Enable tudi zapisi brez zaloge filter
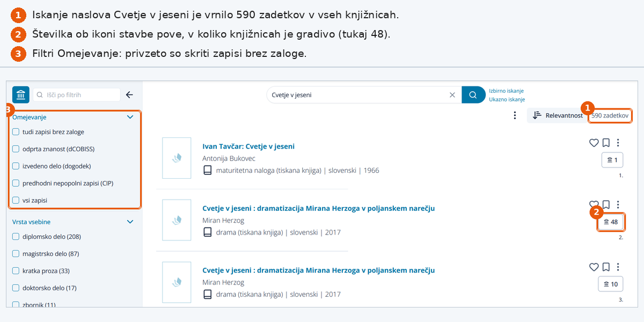The width and height of the screenshot is (644, 322). [x=16, y=131]
